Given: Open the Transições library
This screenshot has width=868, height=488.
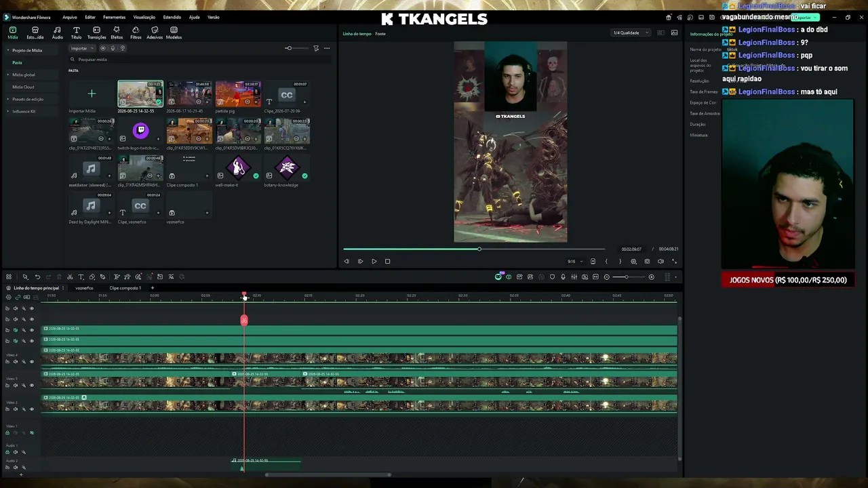Looking at the screenshot, I should click(x=96, y=33).
